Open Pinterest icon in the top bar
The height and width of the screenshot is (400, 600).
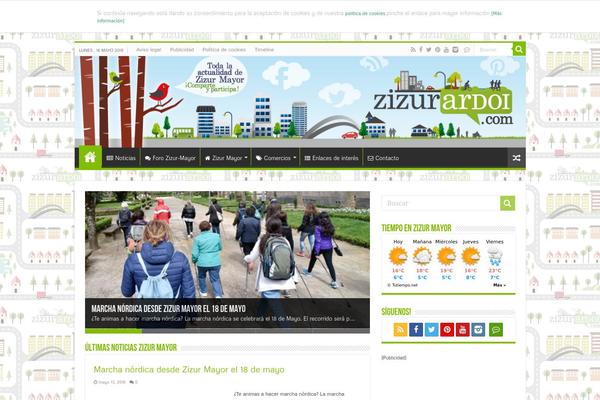(x=437, y=50)
